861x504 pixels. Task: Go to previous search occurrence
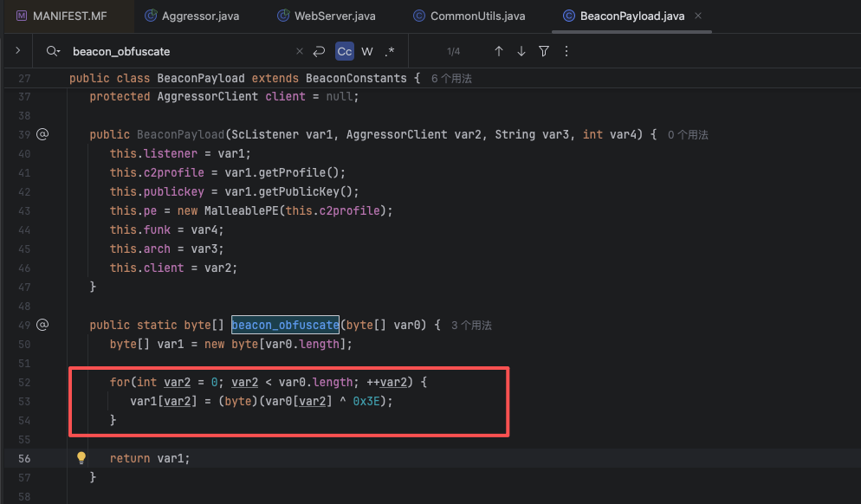click(499, 52)
